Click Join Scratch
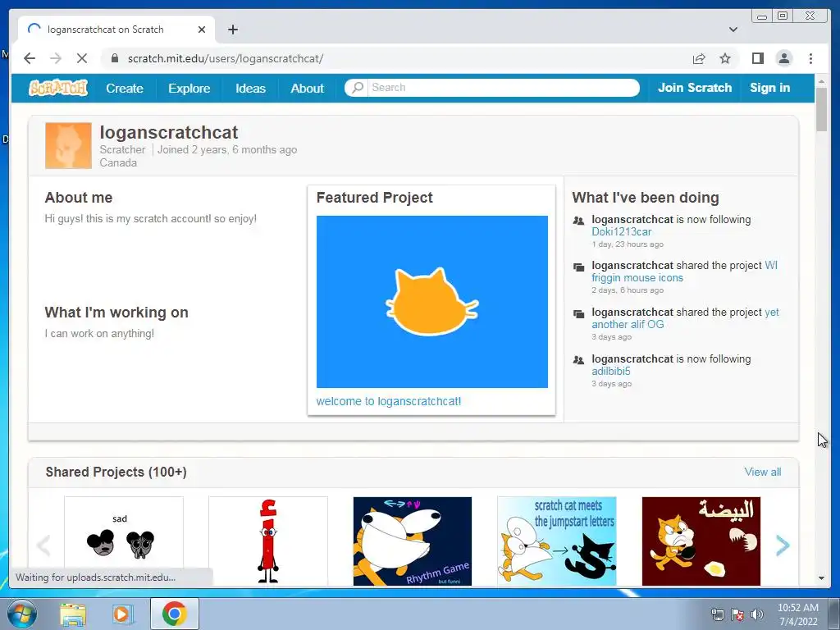This screenshot has height=630, width=840. [x=694, y=88]
